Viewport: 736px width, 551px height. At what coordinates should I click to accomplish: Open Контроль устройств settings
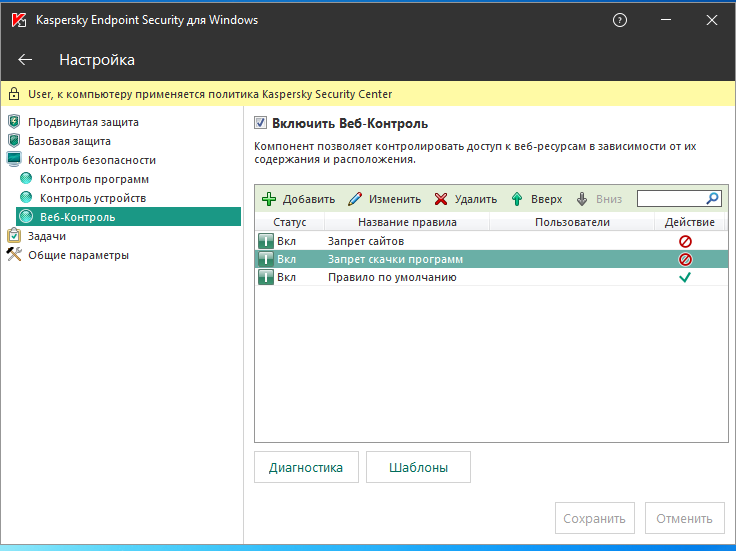coord(93,198)
